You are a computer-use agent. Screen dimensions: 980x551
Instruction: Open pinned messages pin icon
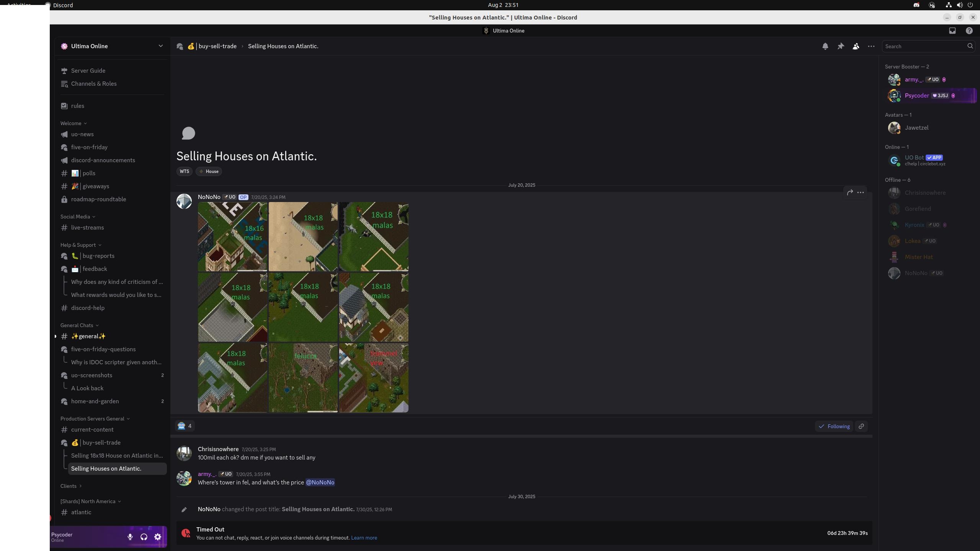[841, 46]
